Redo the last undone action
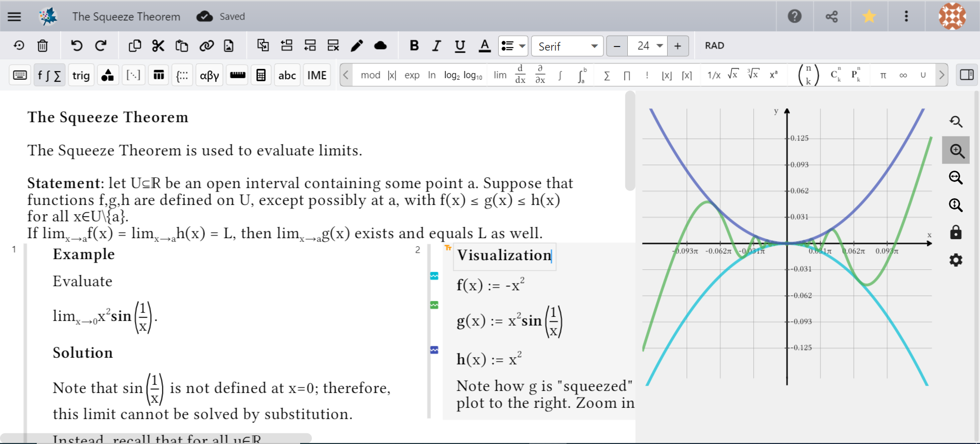The height and width of the screenshot is (444, 980). pos(101,46)
